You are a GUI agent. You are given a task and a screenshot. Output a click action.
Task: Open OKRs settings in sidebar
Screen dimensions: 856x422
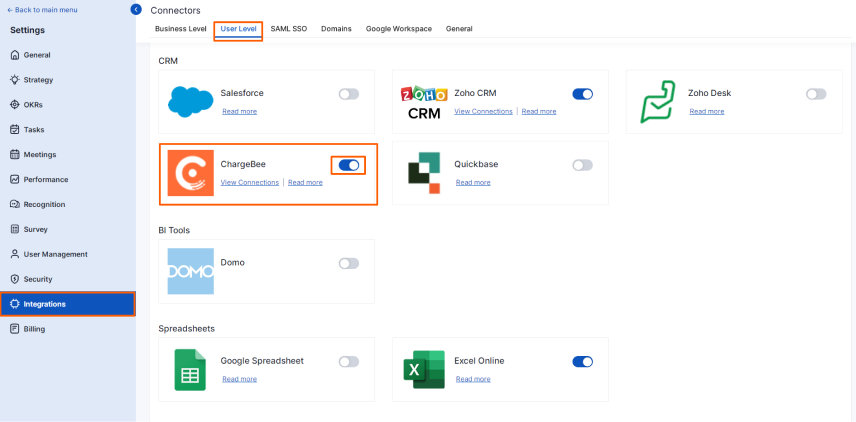[x=68, y=105]
